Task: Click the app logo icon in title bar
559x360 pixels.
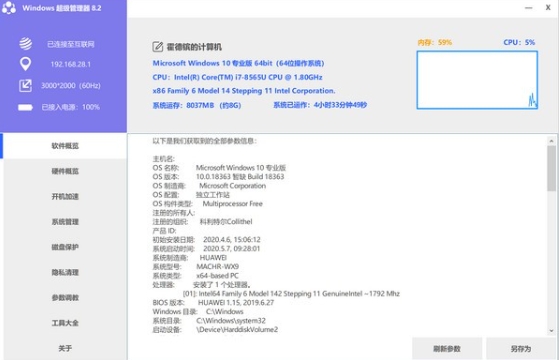Action: (9, 8)
